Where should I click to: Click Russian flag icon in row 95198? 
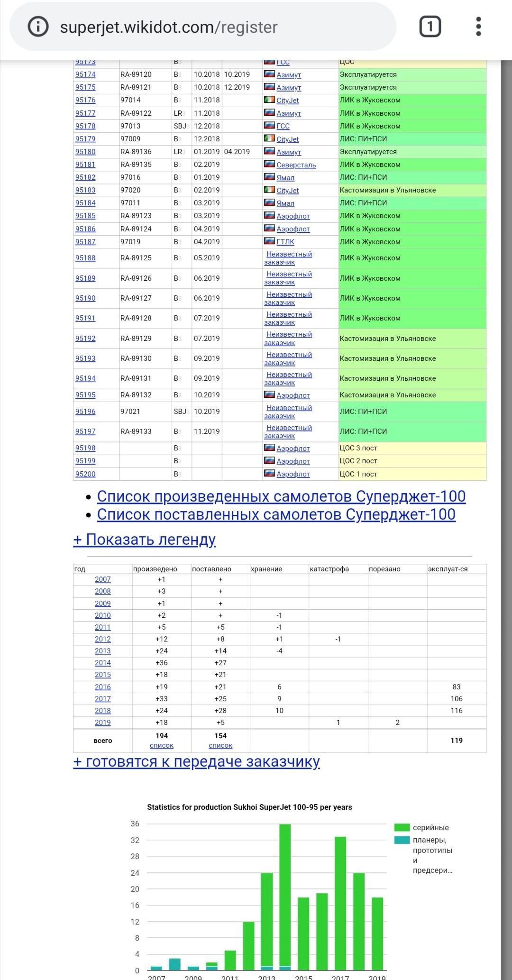point(269,448)
